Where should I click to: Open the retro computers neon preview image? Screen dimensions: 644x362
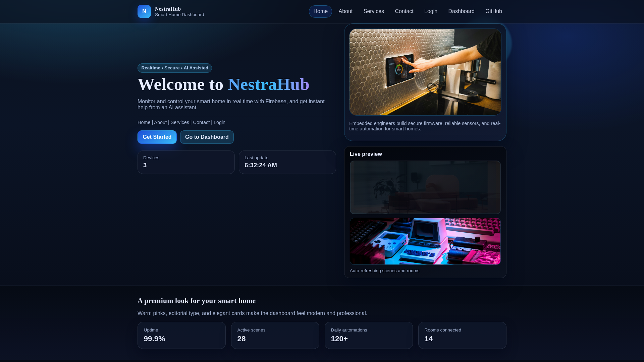[425, 241]
